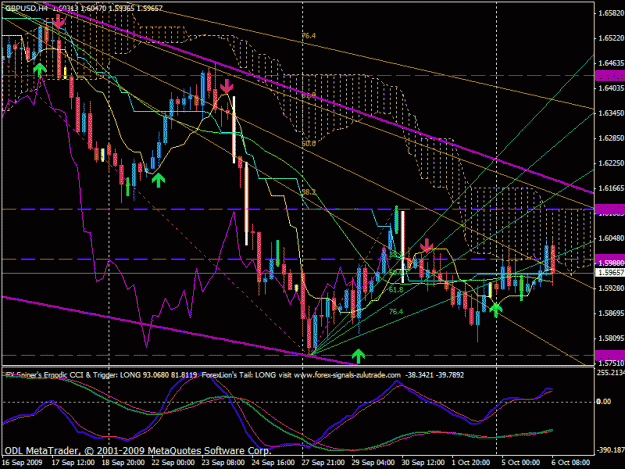The width and height of the screenshot is (625, 469).
Task: Click the magenta level tag at 1.59880
Action: click(x=610, y=259)
